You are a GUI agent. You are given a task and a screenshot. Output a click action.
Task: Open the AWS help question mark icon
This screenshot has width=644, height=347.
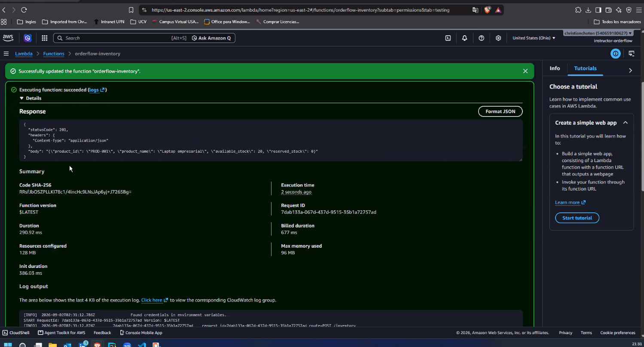click(x=481, y=38)
